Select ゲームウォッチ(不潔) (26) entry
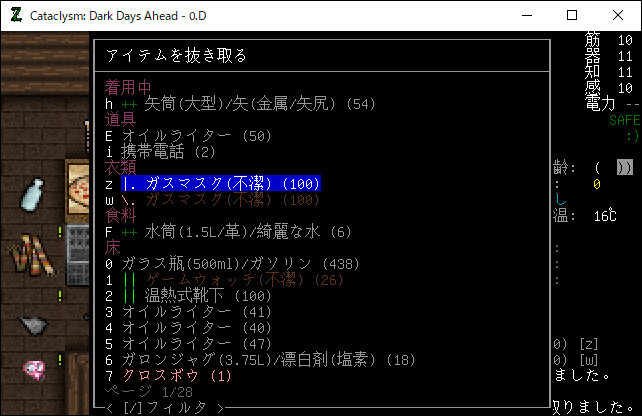This screenshot has width=642, height=416. [238, 279]
